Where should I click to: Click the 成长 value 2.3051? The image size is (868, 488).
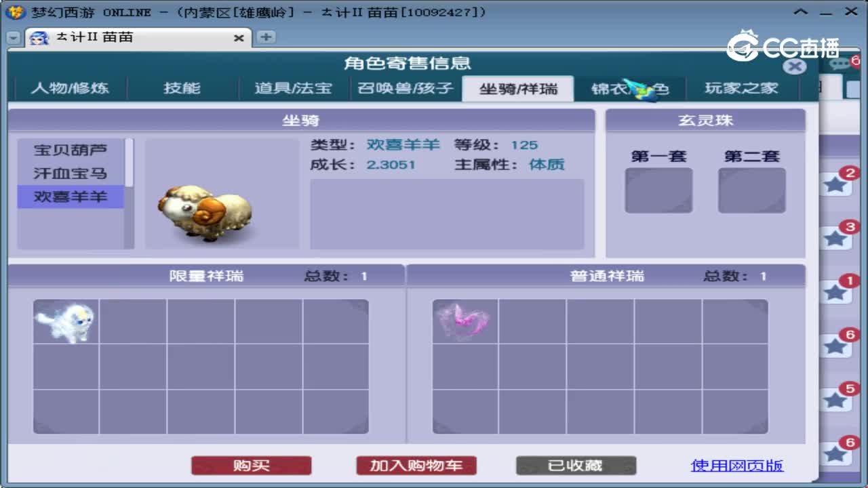(x=391, y=165)
